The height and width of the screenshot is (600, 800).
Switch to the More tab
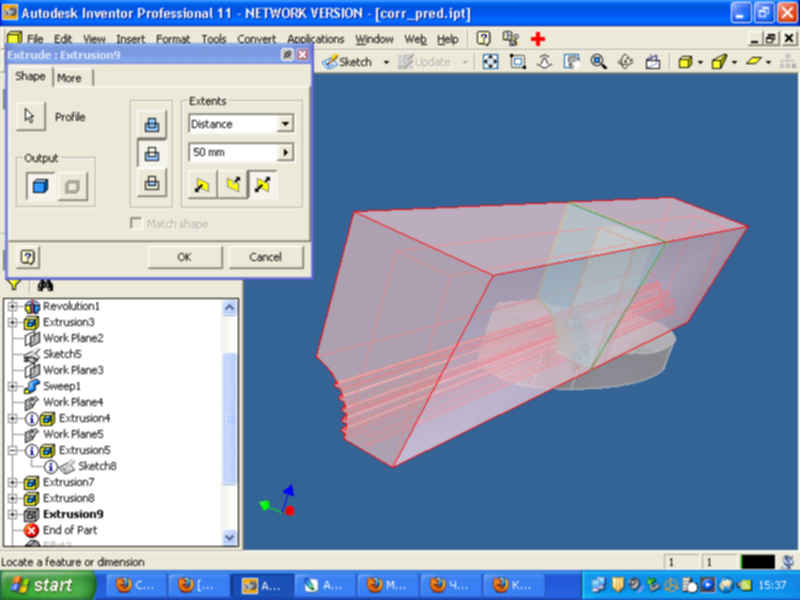[x=69, y=78]
